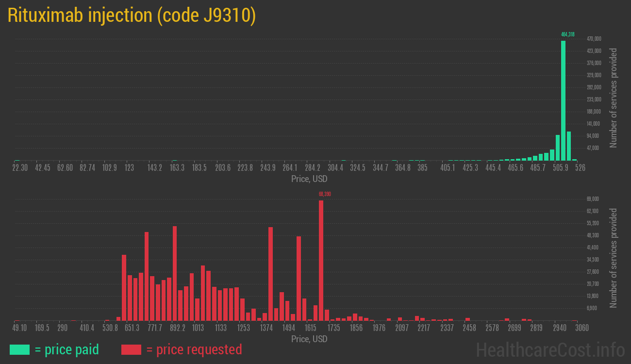Click the top chart's 'Price, USD' axis label

point(309,179)
